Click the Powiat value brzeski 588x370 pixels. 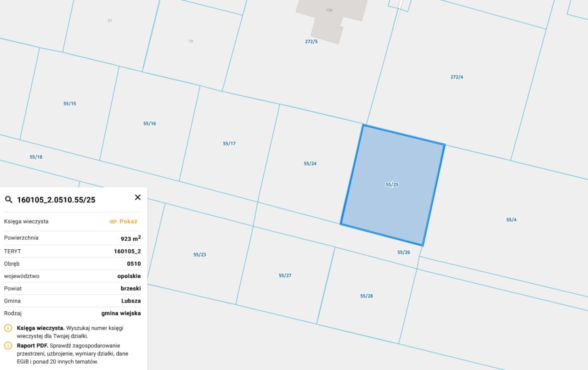point(131,288)
